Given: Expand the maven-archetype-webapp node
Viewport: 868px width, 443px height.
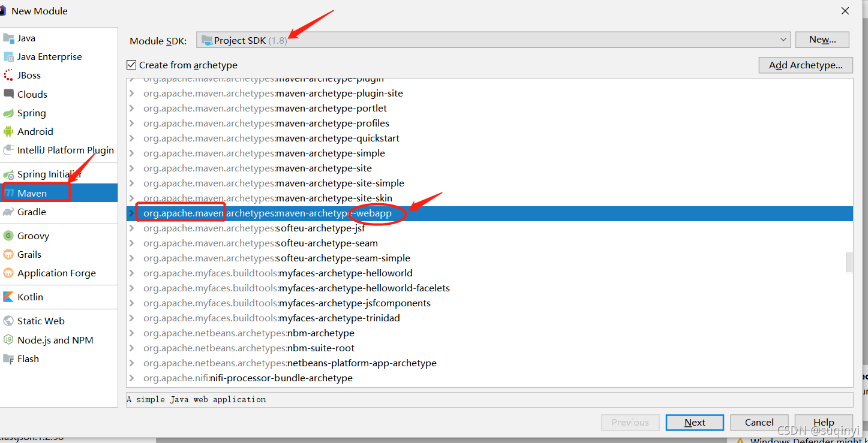Looking at the screenshot, I should pyautogui.click(x=132, y=213).
